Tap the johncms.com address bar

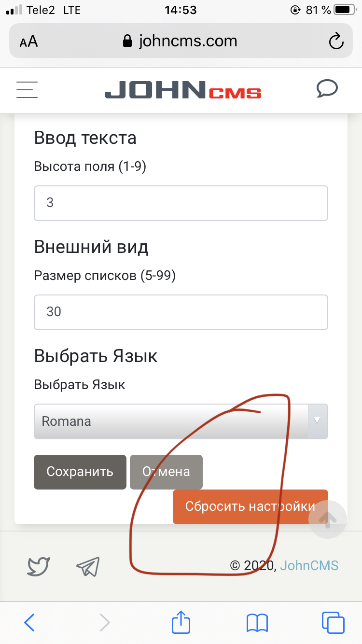click(x=181, y=42)
